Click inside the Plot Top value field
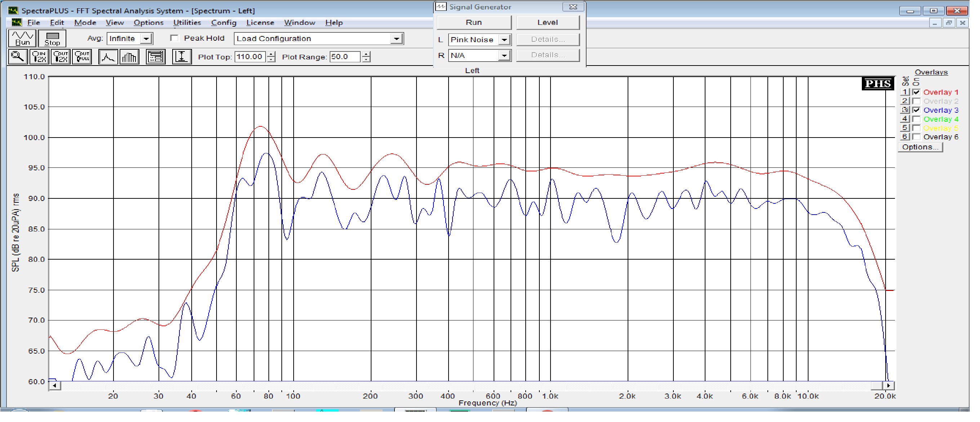This screenshot has width=980, height=422. click(x=250, y=57)
